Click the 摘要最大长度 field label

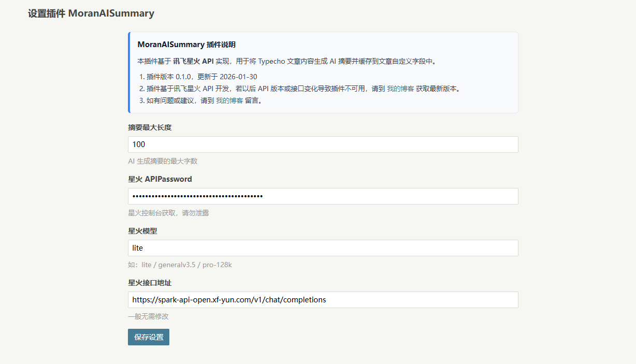(x=150, y=127)
